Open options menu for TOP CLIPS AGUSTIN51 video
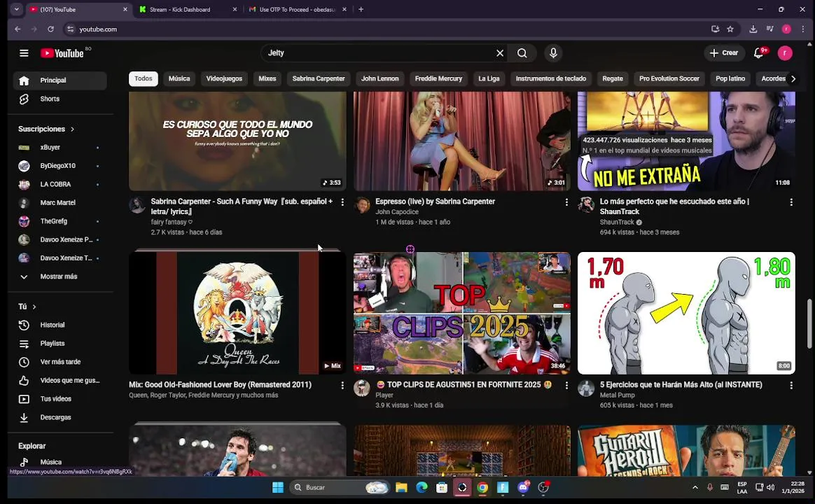 566,386
